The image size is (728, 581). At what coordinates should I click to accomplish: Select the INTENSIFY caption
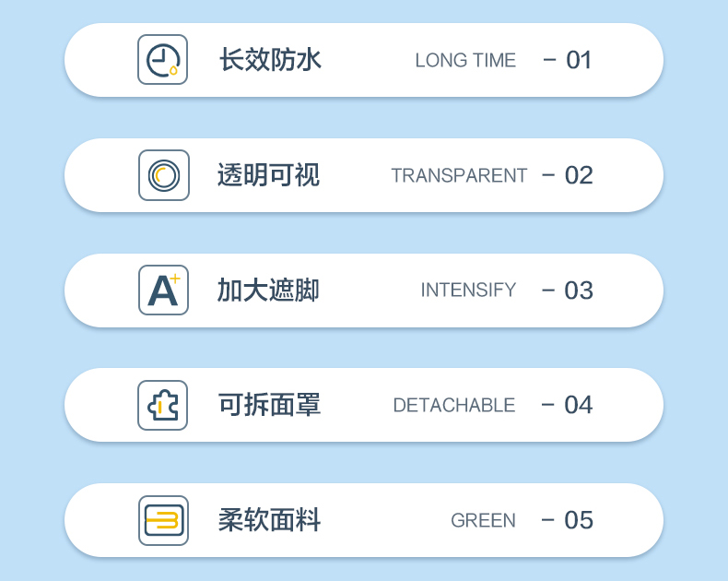[468, 290]
